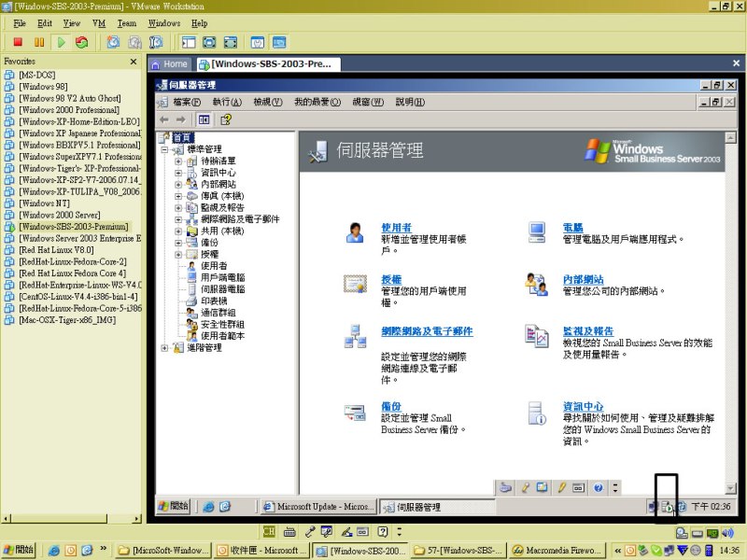Open the 電腦 link
747x560 pixels.
(573, 228)
